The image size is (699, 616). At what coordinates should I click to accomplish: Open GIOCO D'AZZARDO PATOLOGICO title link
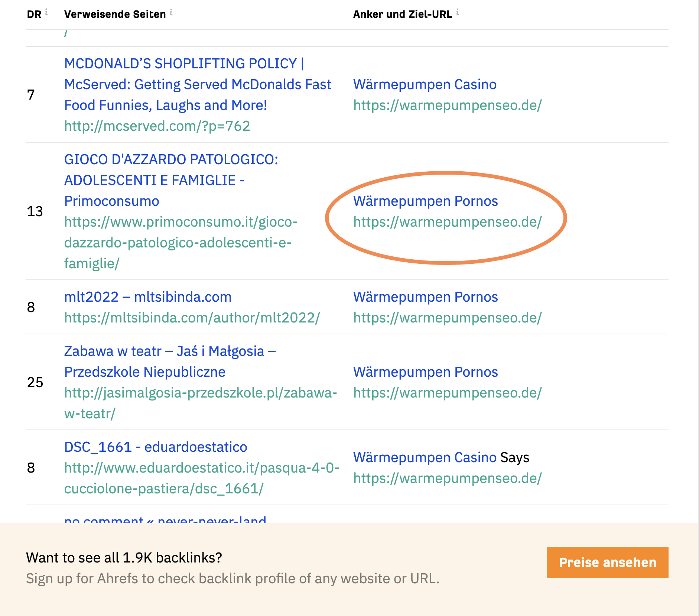(x=171, y=180)
